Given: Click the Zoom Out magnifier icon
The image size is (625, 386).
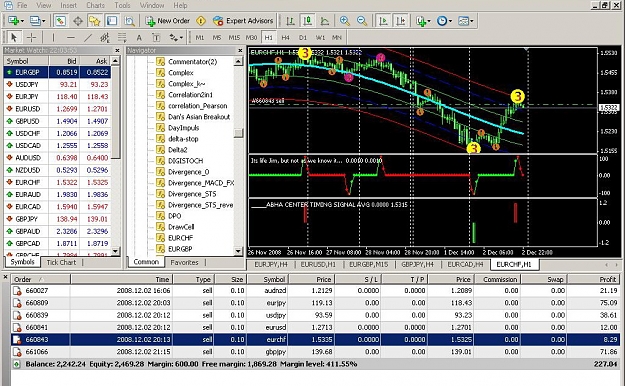Looking at the screenshot, I should (362, 21).
